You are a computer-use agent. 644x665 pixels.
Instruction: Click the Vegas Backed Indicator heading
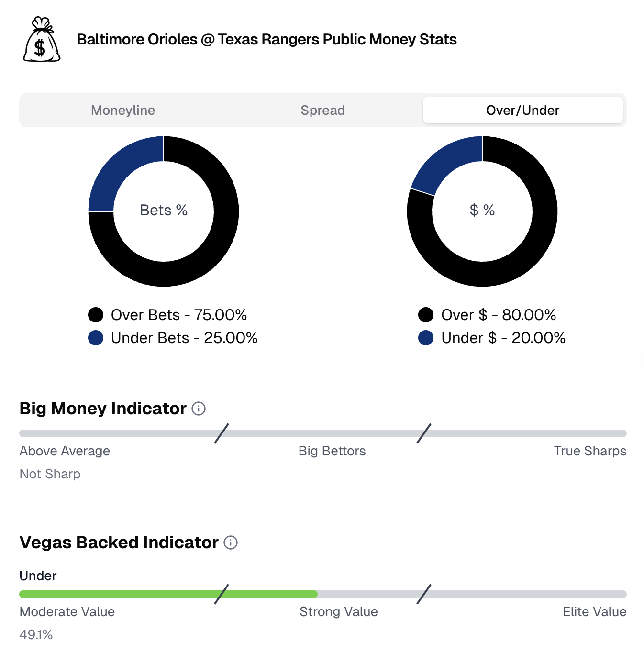119,543
